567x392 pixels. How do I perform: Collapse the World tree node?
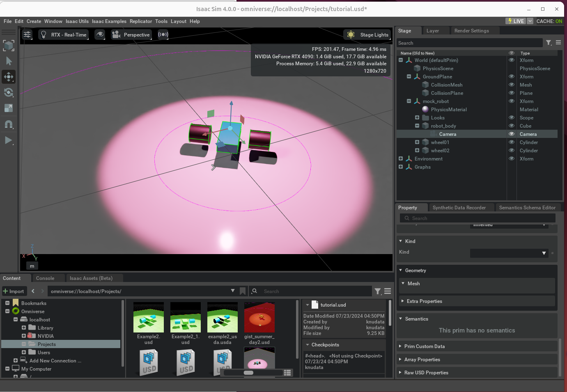[401, 60]
